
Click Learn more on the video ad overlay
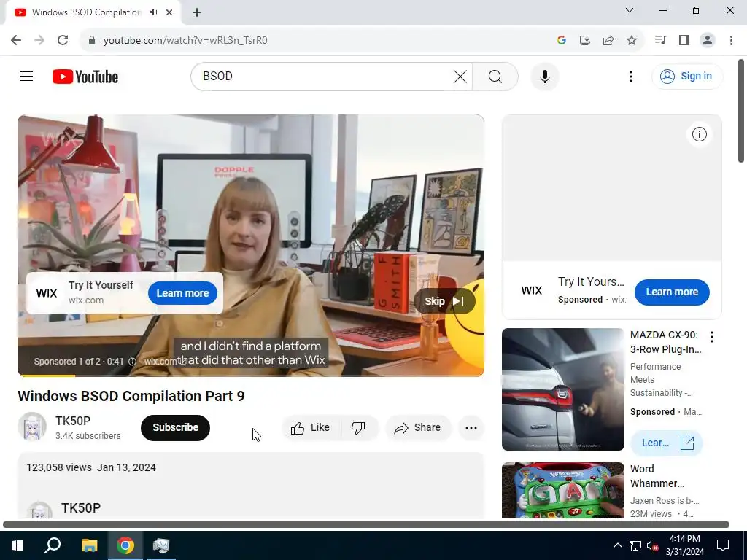pyautogui.click(x=182, y=293)
